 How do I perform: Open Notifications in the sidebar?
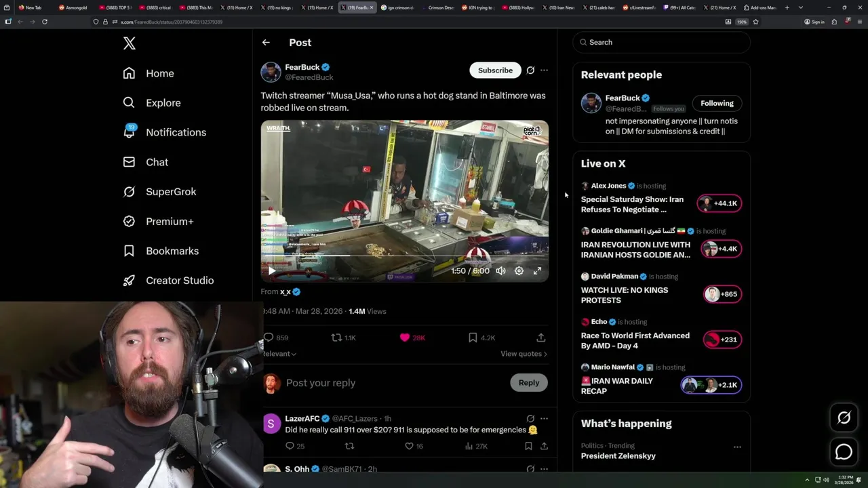(x=165, y=132)
